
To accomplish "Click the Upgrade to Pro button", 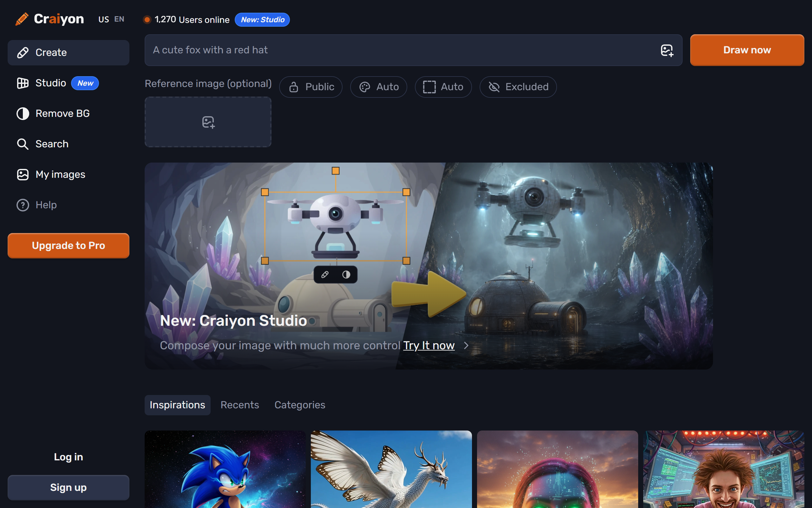I will tap(69, 246).
